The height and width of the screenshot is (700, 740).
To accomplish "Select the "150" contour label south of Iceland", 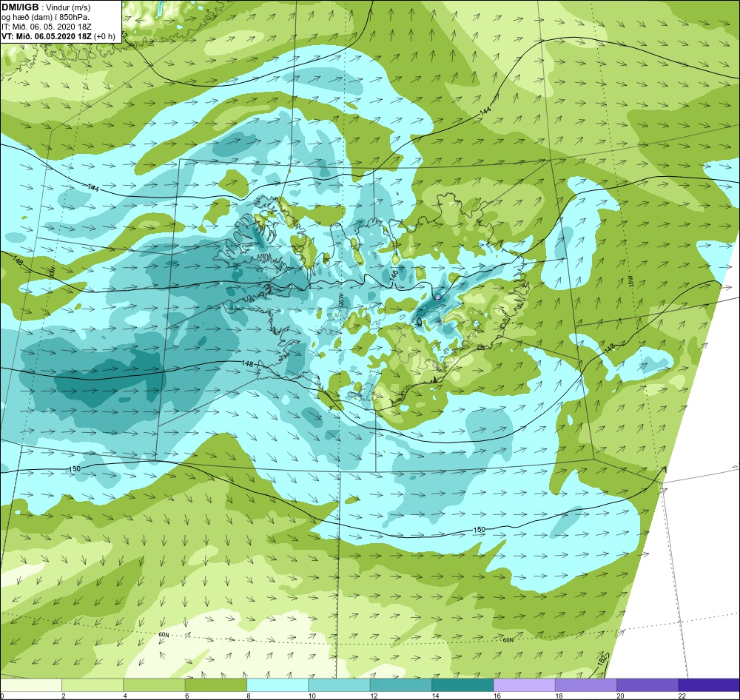I will click(x=479, y=530).
